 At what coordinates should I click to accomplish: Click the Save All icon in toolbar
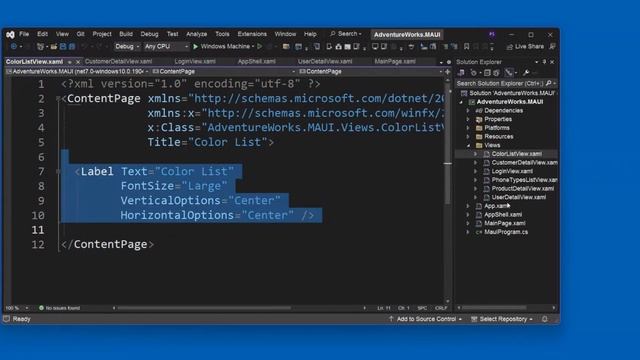pyautogui.click(x=72, y=47)
